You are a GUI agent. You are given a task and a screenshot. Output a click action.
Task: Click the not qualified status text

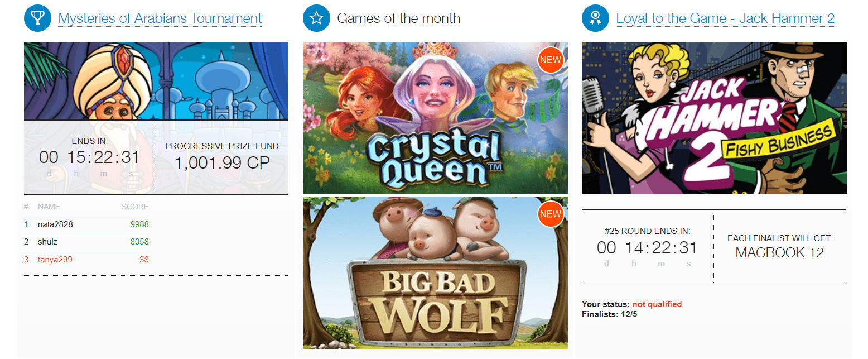657,304
